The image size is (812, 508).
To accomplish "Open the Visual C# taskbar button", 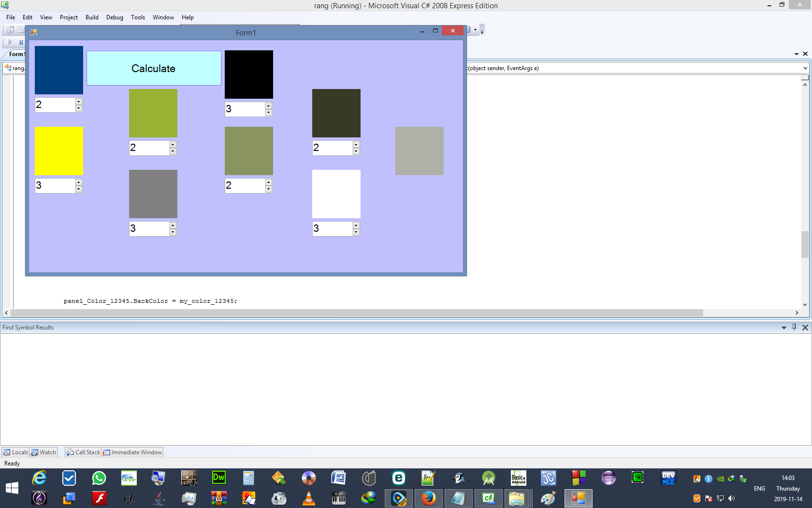I will [x=488, y=498].
